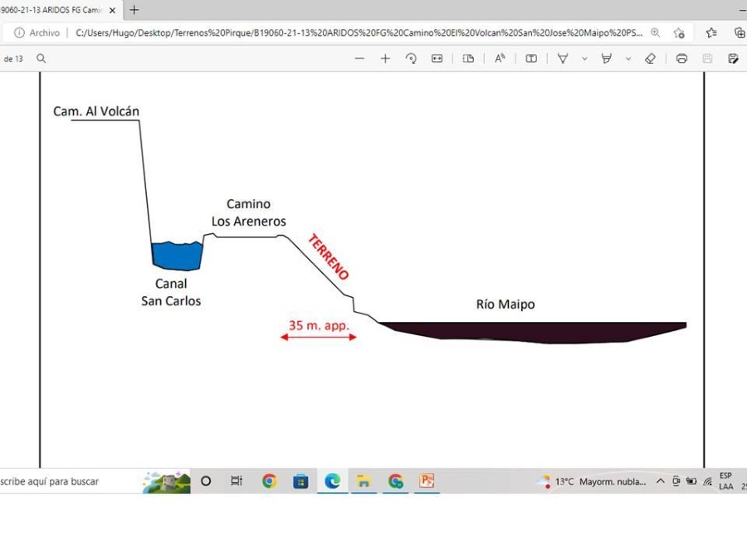Open a new browser tab

[134, 10]
